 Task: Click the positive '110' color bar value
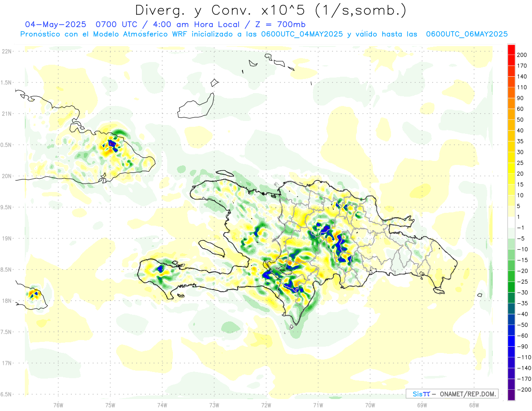click(x=522, y=87)
